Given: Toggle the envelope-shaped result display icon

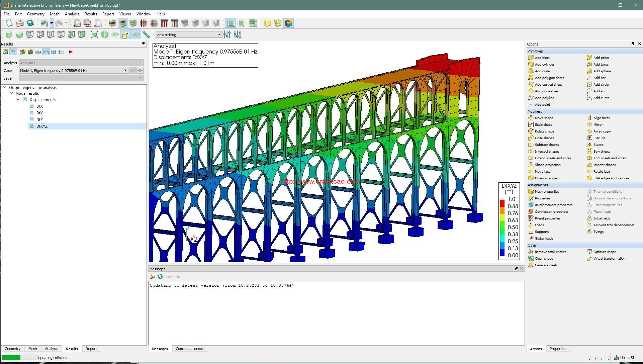Looking at the screenshot, I should [61, 52].
